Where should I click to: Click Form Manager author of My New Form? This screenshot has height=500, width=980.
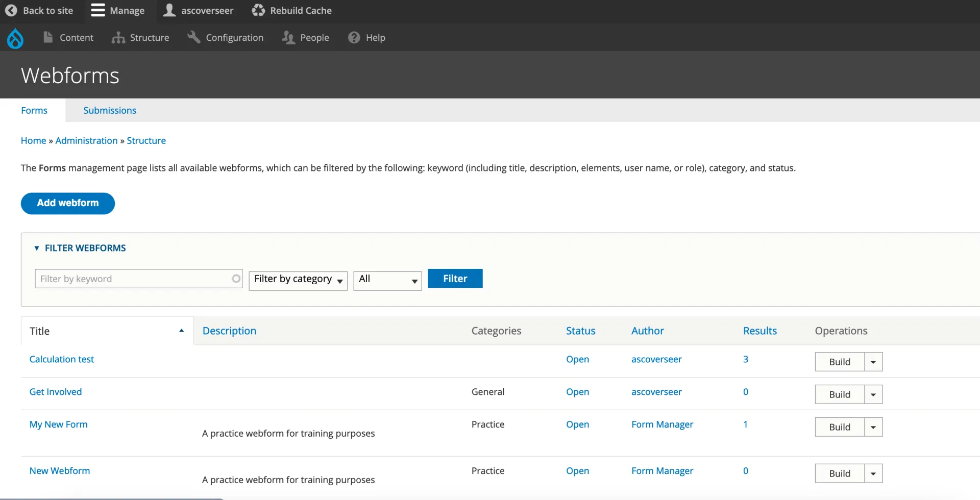(662, 424)
